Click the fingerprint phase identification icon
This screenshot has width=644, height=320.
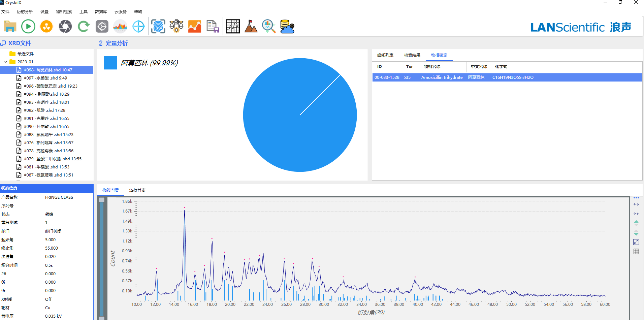click(158, 27)
